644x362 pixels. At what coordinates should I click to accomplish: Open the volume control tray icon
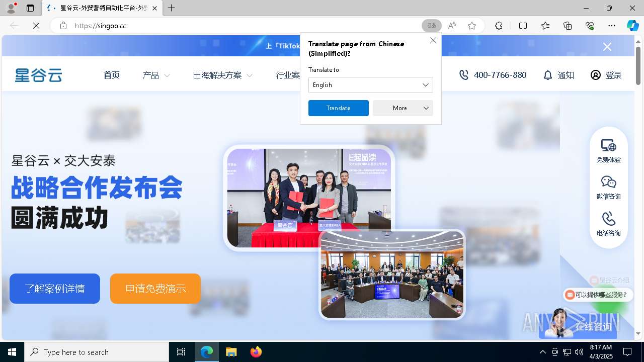[x=579, y=352]
